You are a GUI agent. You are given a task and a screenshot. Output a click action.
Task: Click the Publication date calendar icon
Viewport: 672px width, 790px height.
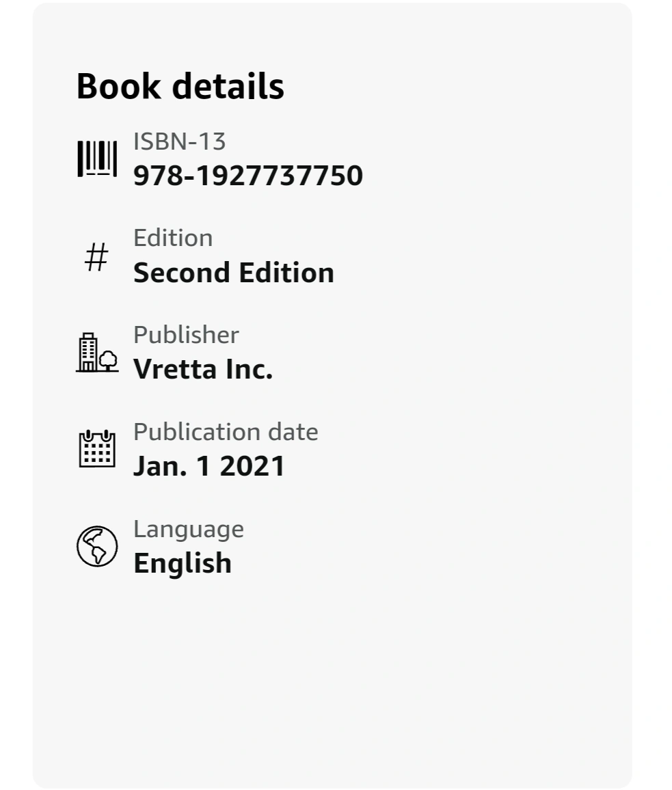(97, 448)
